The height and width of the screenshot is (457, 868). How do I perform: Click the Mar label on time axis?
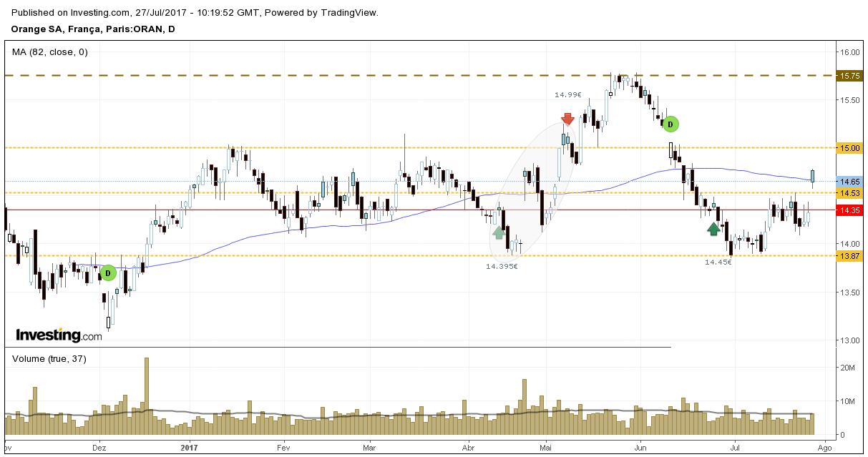click(x=369, y=448)
